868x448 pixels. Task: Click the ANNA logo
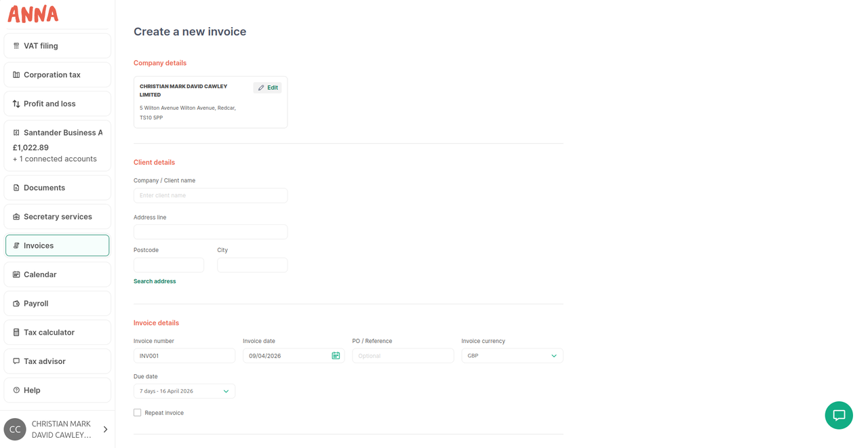[33, 14]
